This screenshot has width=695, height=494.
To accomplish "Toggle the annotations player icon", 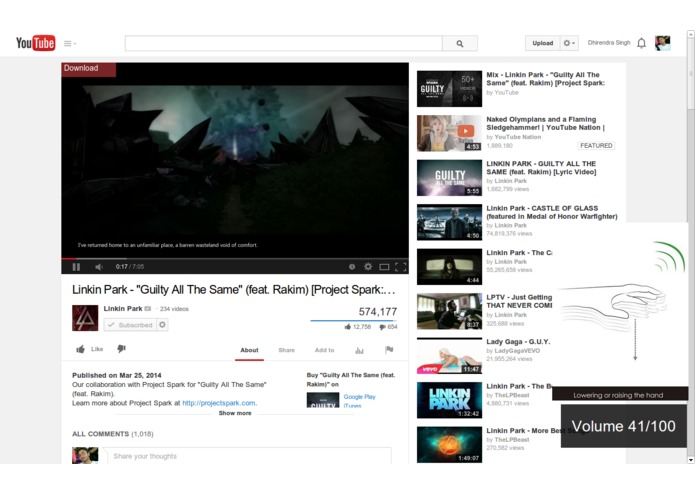I will [352, 267].
